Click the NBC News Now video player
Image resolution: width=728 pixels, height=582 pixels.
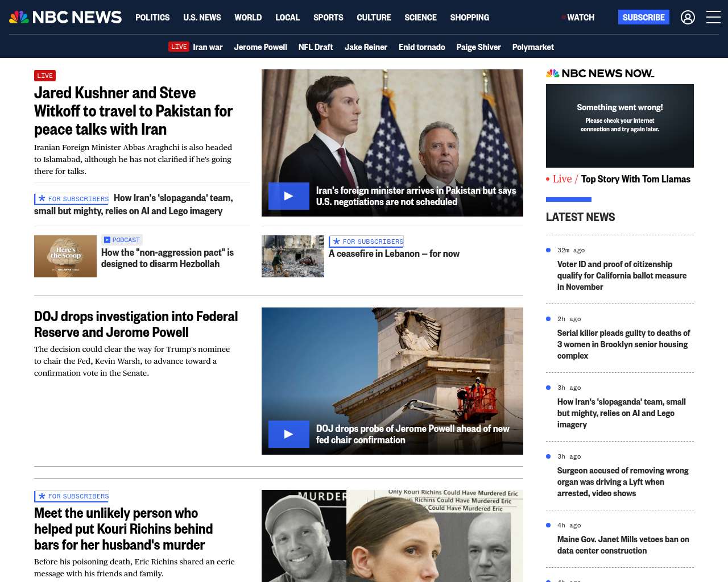[x=619, y=126]
